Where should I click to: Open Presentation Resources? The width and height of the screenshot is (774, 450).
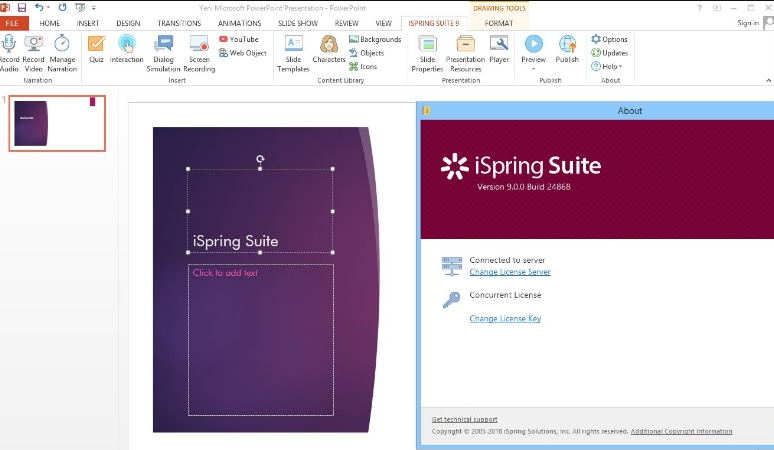point(465,54)
